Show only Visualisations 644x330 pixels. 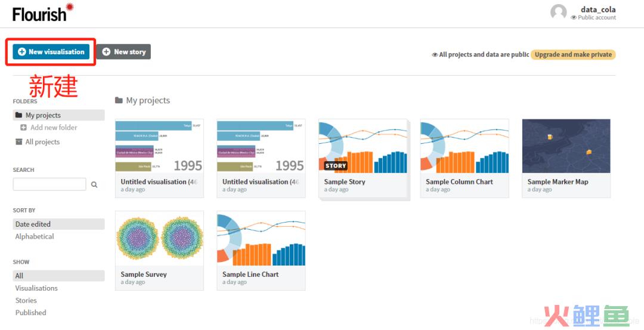(x=36, y=288)
